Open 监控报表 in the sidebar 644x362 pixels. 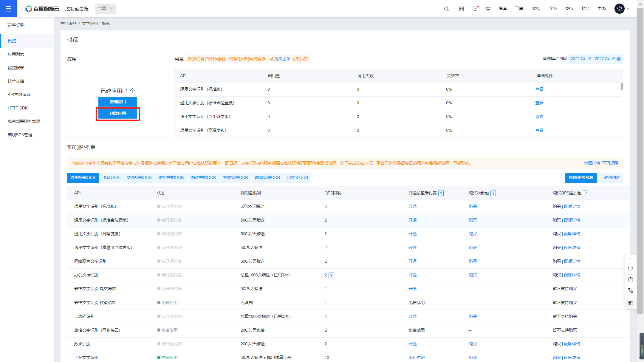coord(27,68)
